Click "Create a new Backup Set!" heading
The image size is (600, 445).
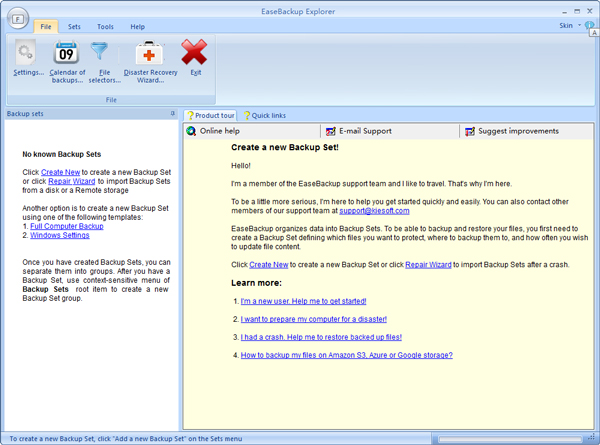coord(285,147)
